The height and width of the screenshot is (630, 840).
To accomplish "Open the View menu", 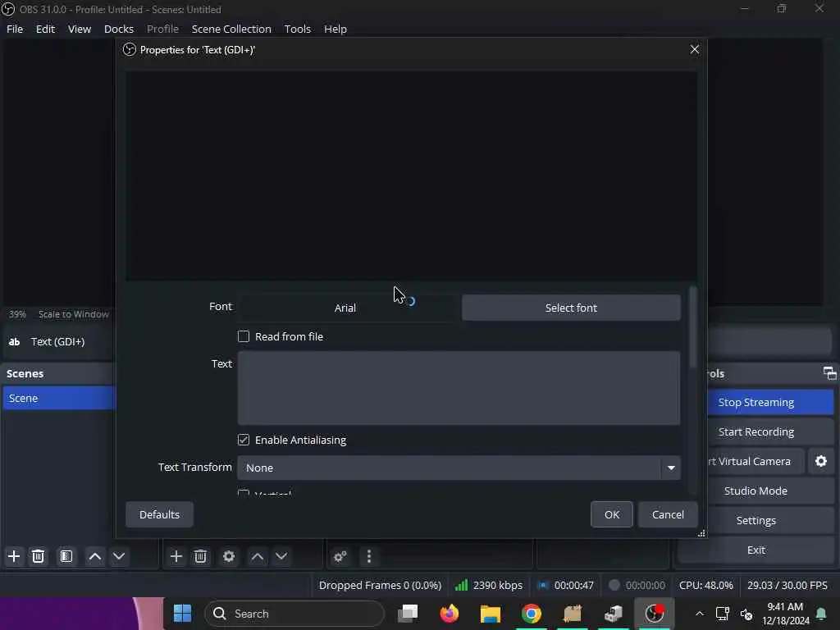I will [80, 29].
